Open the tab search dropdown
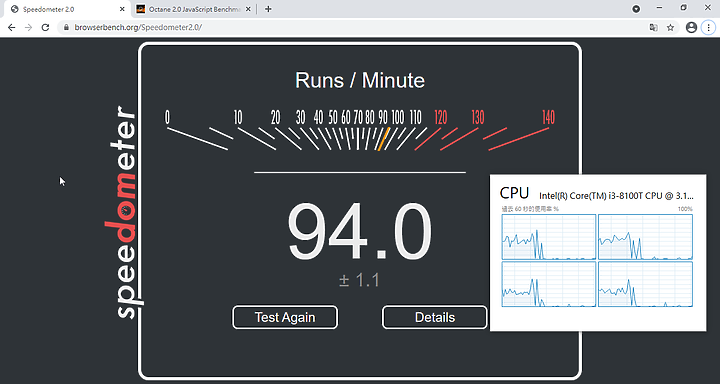 [x=636, y=9]
